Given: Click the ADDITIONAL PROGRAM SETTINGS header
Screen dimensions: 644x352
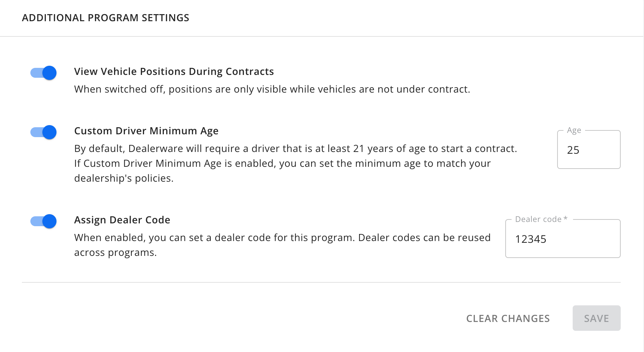Looking at the screenshot, I should (106, 17).
